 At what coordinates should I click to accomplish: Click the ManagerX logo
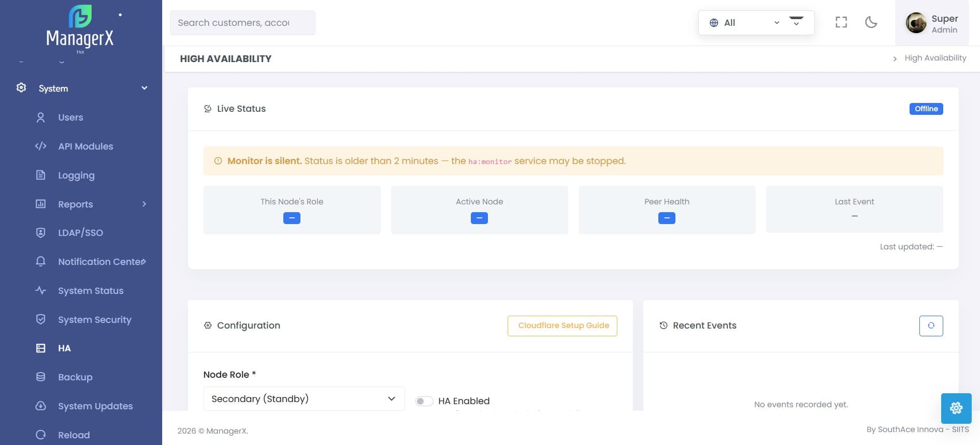pos(80,28)
